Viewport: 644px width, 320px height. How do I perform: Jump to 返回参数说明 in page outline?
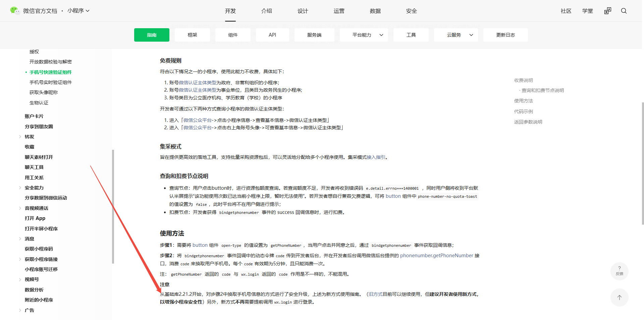[x=528, y=122]
